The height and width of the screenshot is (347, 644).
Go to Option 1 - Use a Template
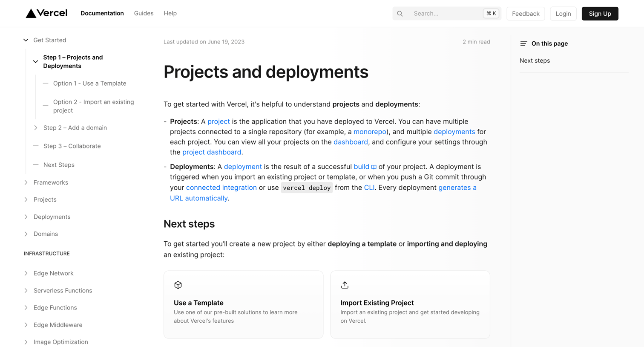89,84
